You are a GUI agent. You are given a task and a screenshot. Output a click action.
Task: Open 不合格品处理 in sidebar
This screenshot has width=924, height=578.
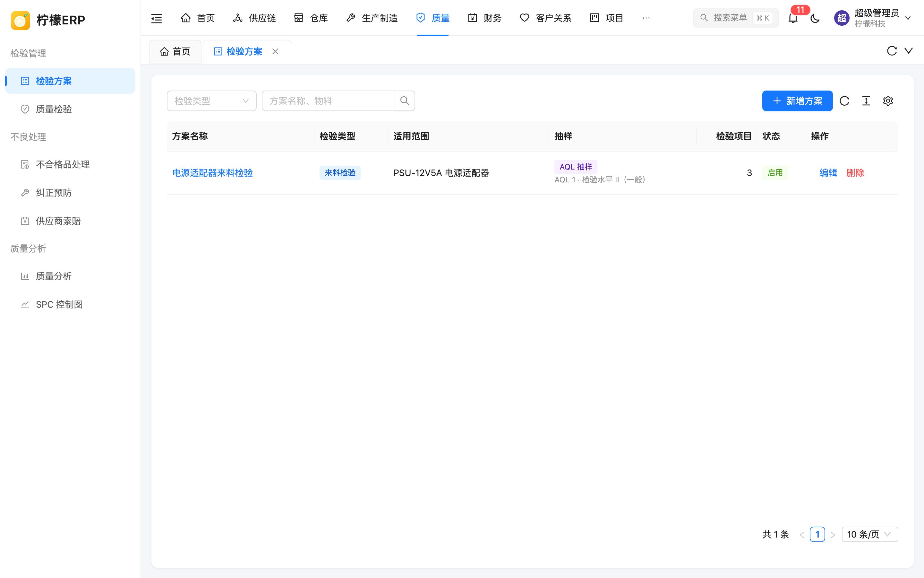[x=70, y=164]
